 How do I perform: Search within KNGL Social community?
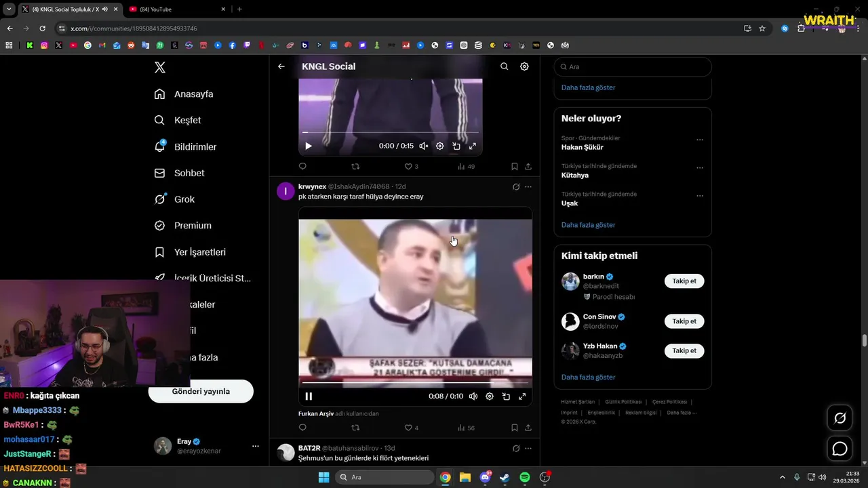504,66
